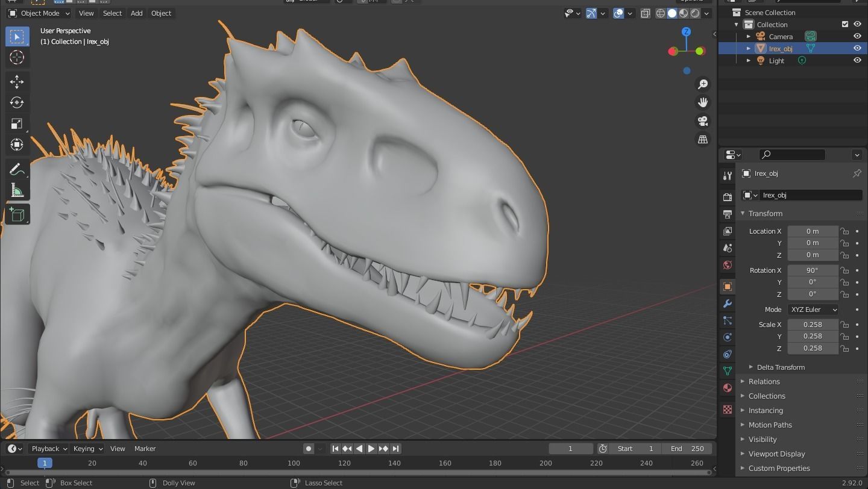868x489 pixels.
Task: Expand the Delta Transform panel
Action: [751, 367]
